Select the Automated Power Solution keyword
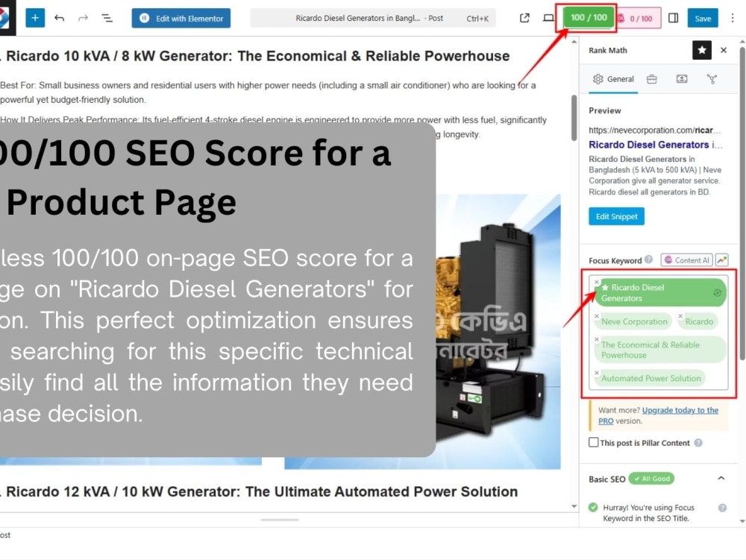 (651, 378)
